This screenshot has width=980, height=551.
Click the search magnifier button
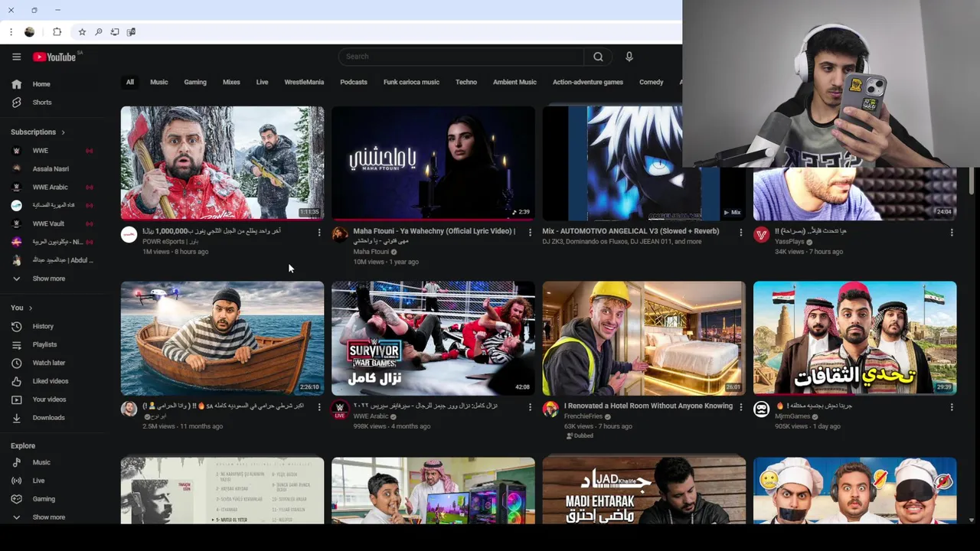pos(598,57)
